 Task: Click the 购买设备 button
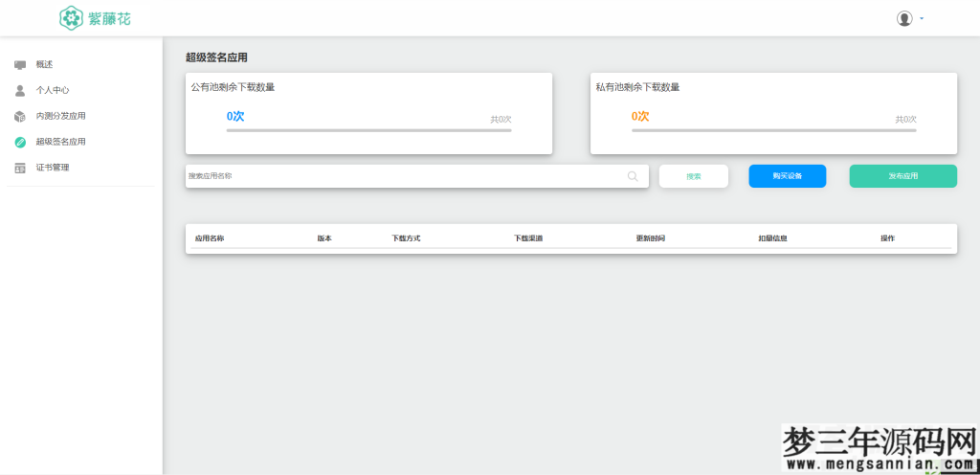[788, 176]
